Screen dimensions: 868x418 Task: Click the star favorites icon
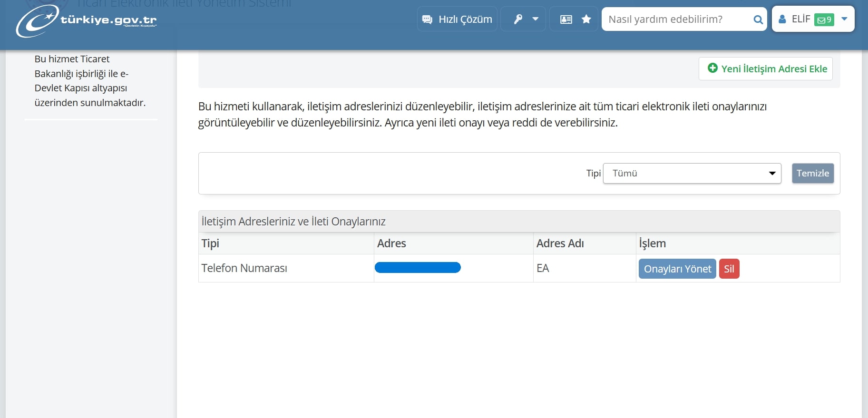(586, 19)
